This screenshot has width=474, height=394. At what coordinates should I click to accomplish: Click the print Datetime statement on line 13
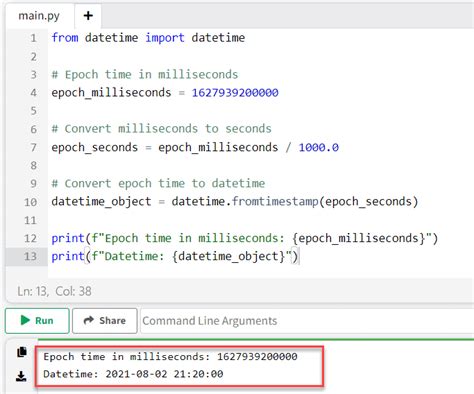pos(175,256)
